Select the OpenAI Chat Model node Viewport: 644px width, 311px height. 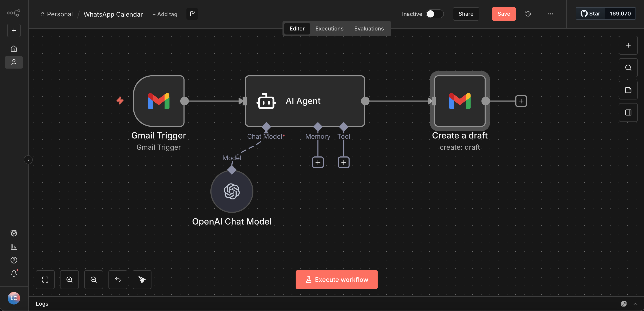click(231, 192)
